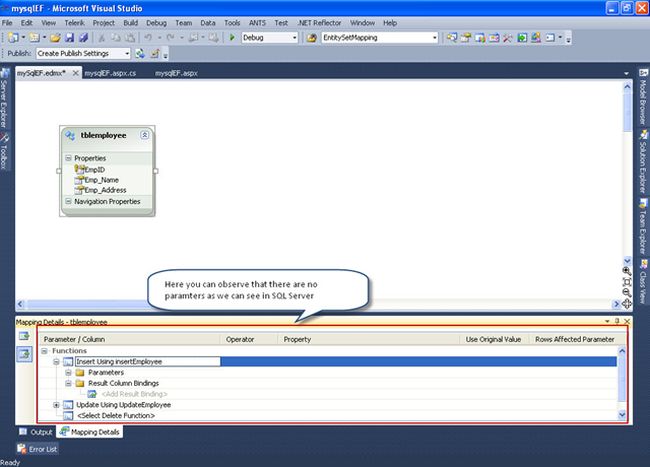The height and width of the screenshot is (467, 650).
Task: Open the Create Publish Settings dropdown
Action: coord(127,53)
